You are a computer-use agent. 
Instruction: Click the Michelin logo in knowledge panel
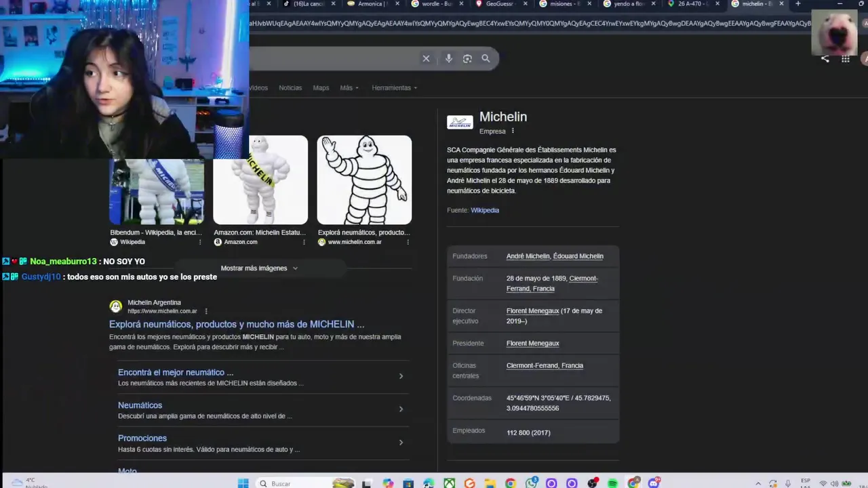460,123
